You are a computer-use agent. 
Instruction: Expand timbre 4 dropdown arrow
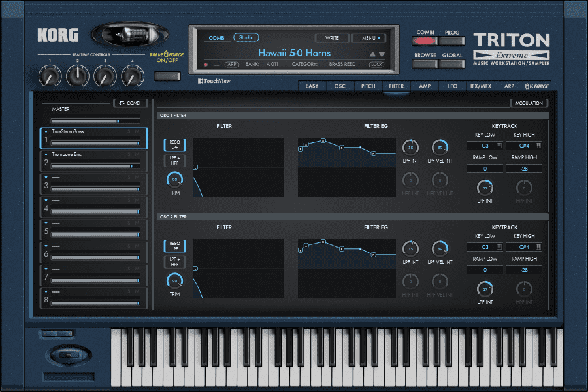click(46, 201)
